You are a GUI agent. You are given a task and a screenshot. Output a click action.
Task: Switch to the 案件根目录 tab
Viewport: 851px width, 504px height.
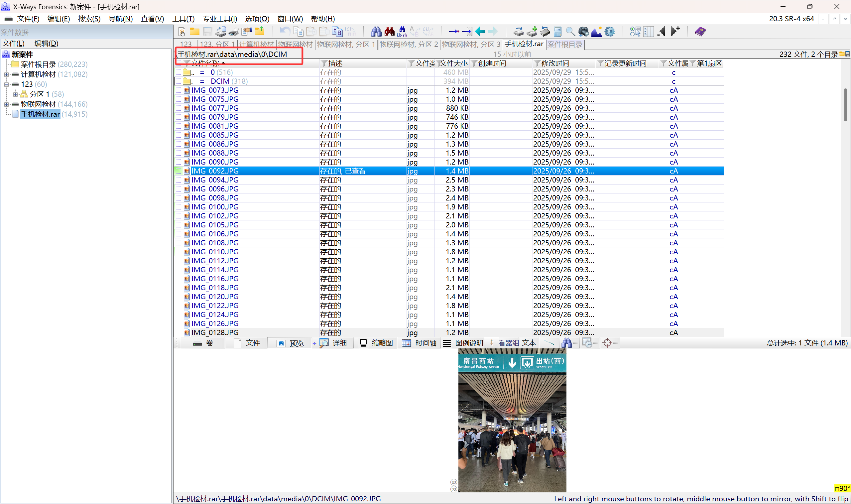[x=565, y=44]
